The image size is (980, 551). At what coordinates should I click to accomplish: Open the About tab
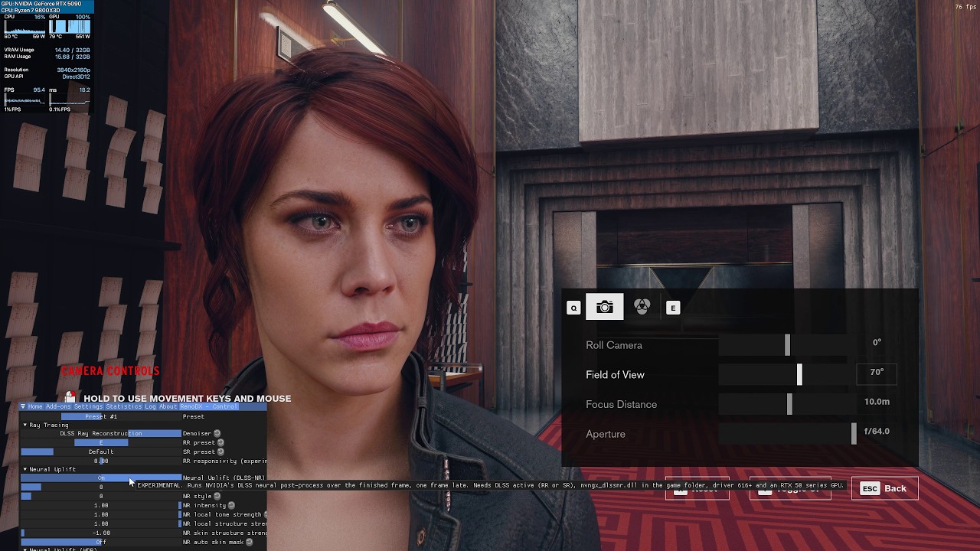coord(168,406)
